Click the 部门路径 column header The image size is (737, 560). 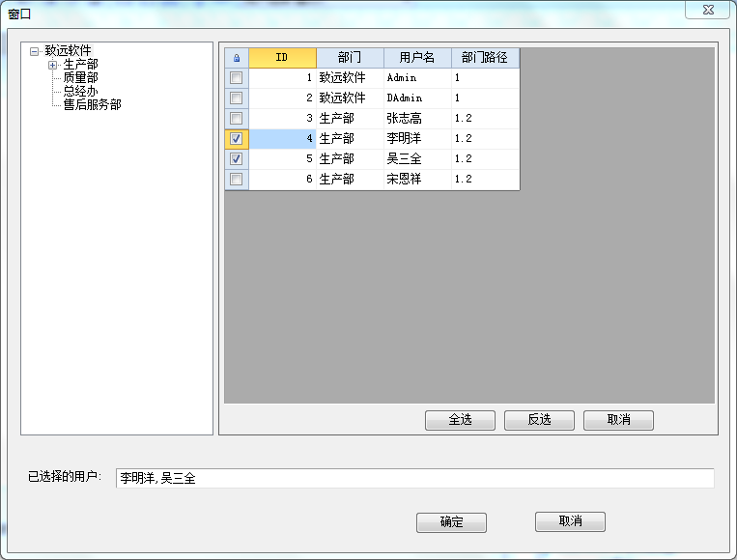(485, 58)
